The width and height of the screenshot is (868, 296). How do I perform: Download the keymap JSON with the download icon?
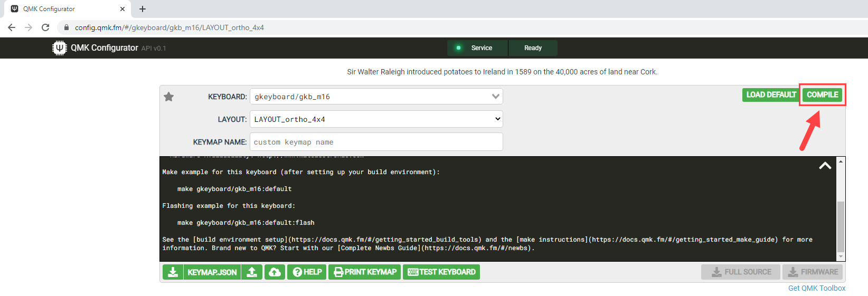(173, 272)
